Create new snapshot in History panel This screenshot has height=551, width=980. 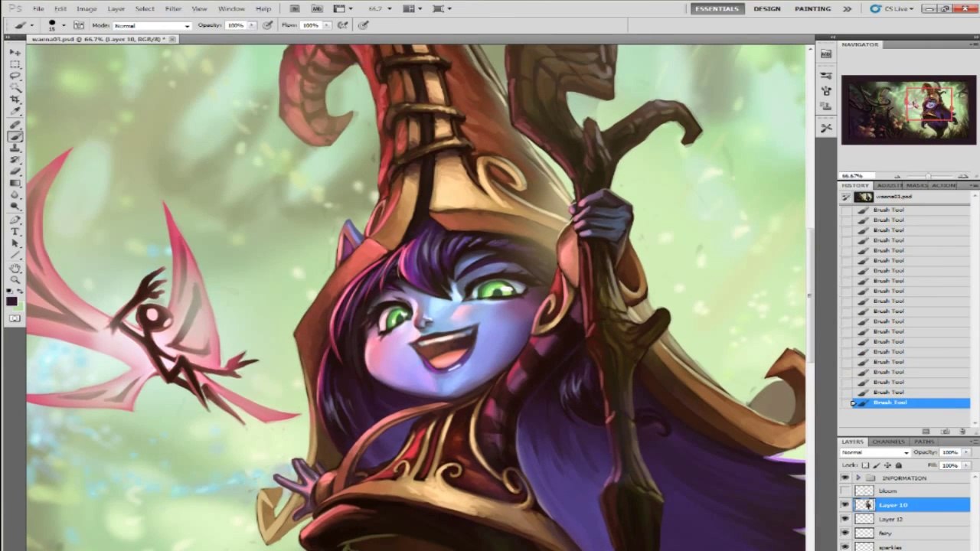[x=945, y=432]
